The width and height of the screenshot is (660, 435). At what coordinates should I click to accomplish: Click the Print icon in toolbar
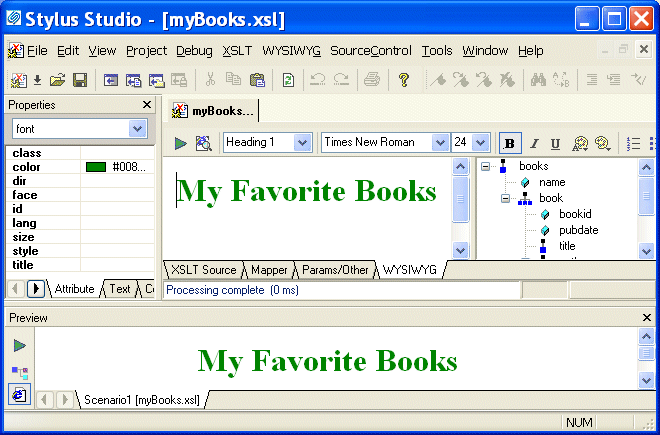point(372,80)
